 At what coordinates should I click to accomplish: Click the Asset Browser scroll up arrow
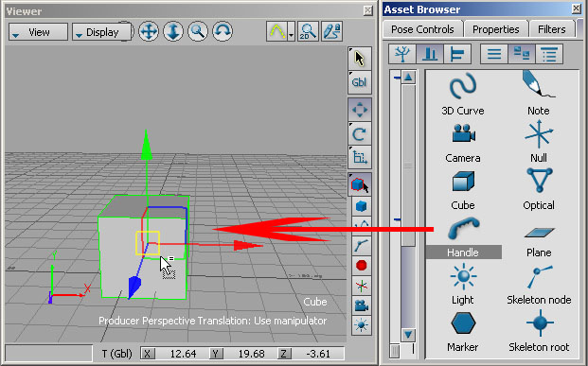coord(408,78)
